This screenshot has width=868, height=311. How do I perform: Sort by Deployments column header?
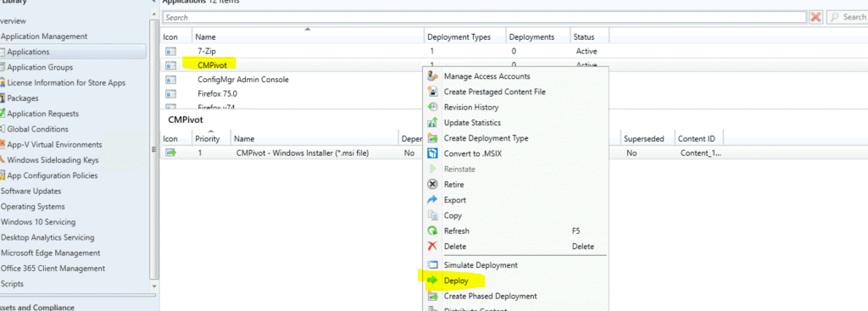(x=537, y=37)
